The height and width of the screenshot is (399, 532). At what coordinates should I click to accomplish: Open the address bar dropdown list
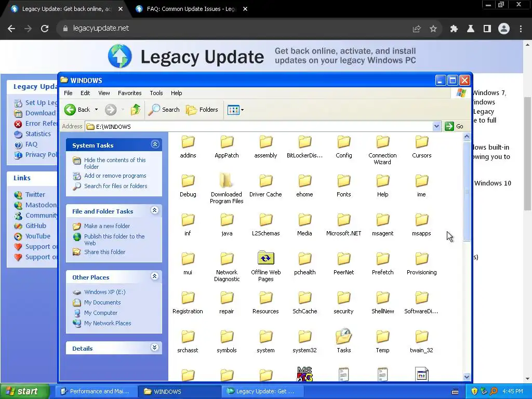coord(436,126)
